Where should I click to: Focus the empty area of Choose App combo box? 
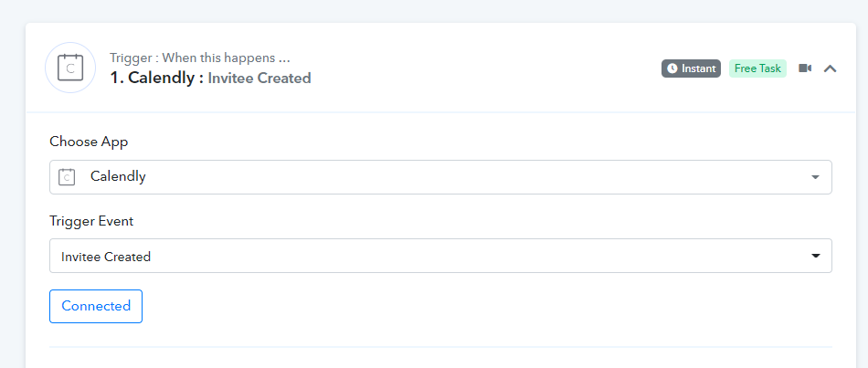coord(471,177)
